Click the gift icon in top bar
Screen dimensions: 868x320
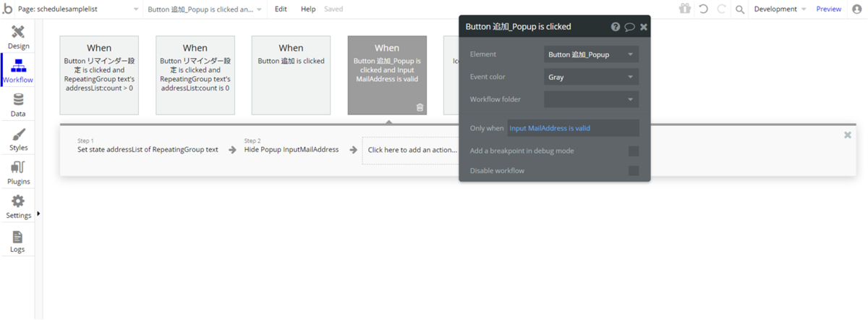(x=684, y=9)
